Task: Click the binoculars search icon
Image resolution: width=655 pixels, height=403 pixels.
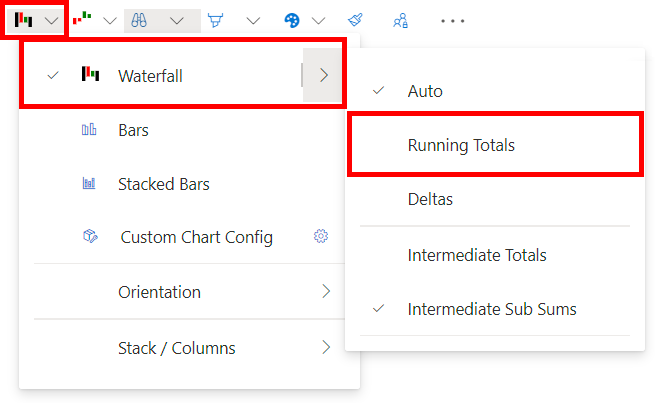Action: [139, 20]
